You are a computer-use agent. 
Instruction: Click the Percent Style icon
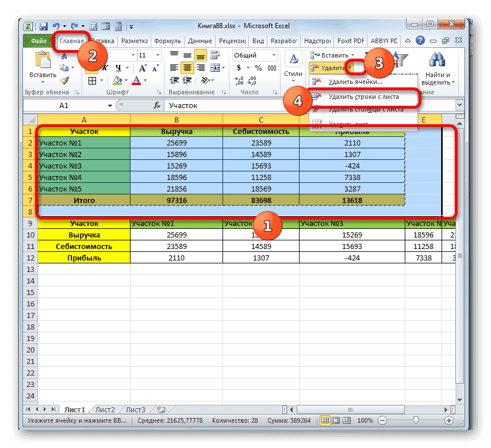pyautogui.click(x=258, y=67)
